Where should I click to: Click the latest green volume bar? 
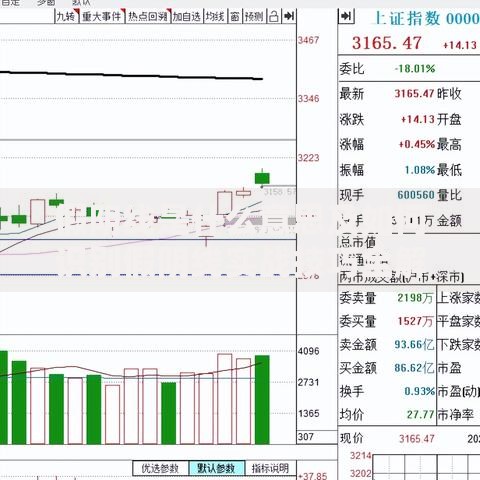point(262,400)
